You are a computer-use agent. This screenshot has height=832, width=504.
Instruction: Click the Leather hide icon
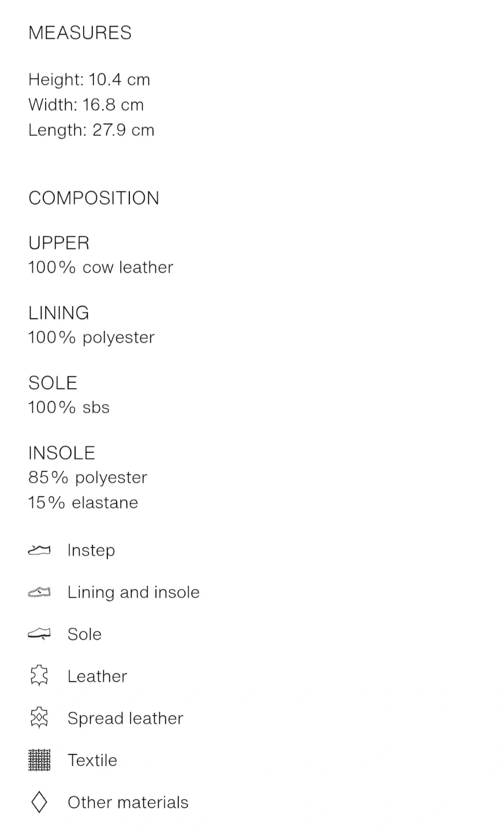39,676
